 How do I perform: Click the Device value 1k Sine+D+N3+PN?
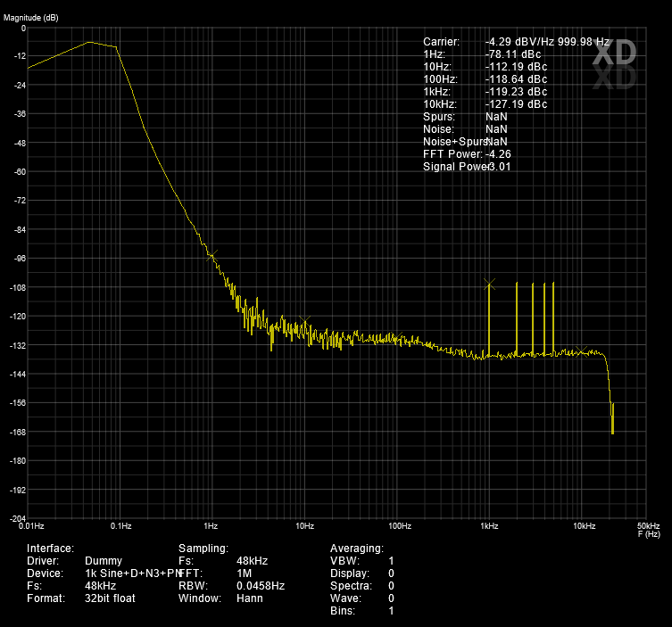pos(133,573)
